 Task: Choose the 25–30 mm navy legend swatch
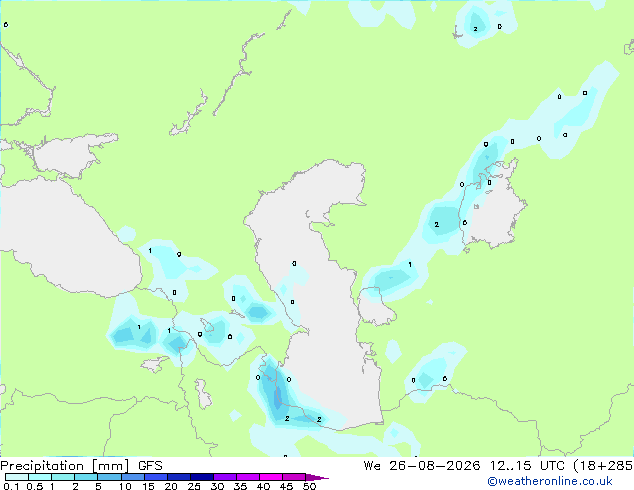click(202, 477)
